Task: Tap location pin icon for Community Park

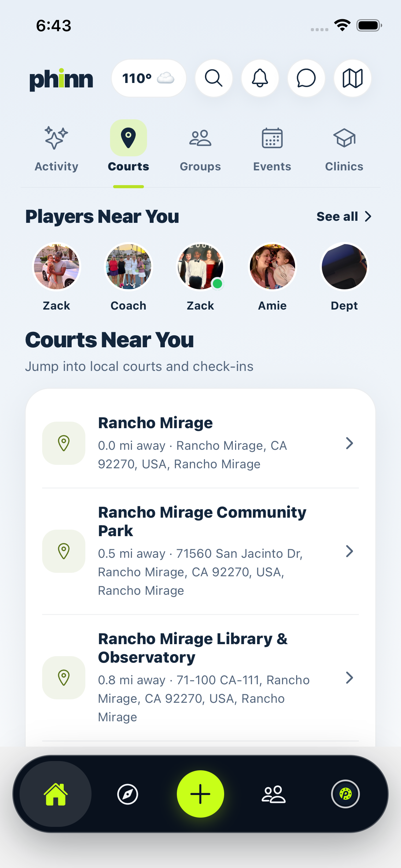Action: point(64,551)
